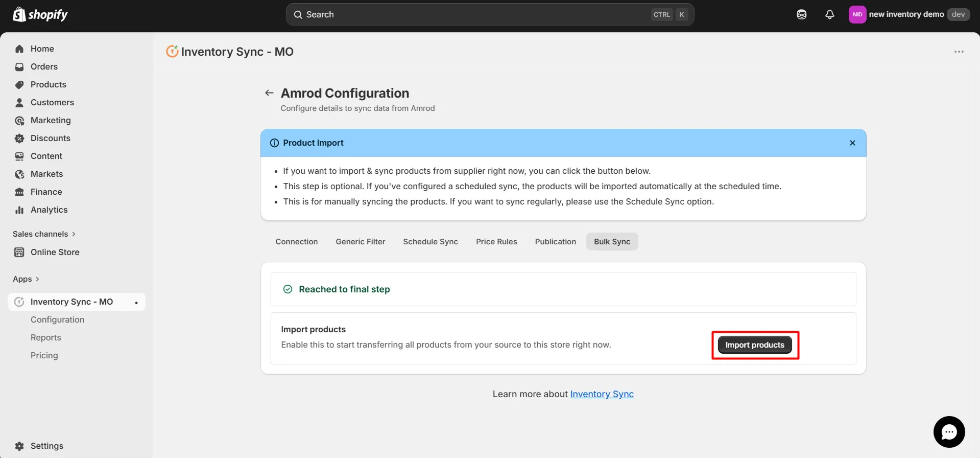Click the pin dot beside Inventory Sync - MO
Screen dimensions: 980x458
click(x=136, y=303)
